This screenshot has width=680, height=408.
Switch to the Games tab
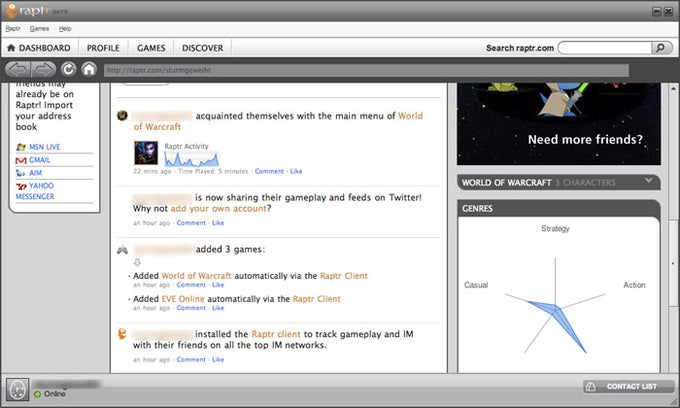point(151,48)
